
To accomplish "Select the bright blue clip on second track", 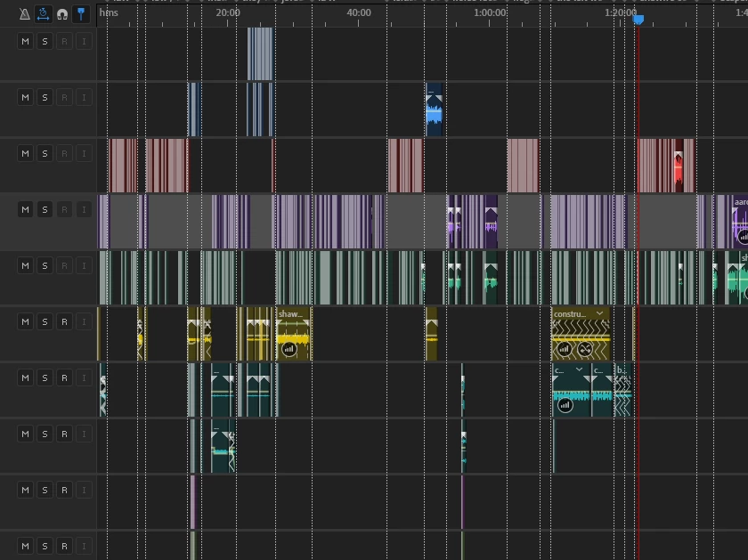I will pyautogui.click(x=434, y=110).
